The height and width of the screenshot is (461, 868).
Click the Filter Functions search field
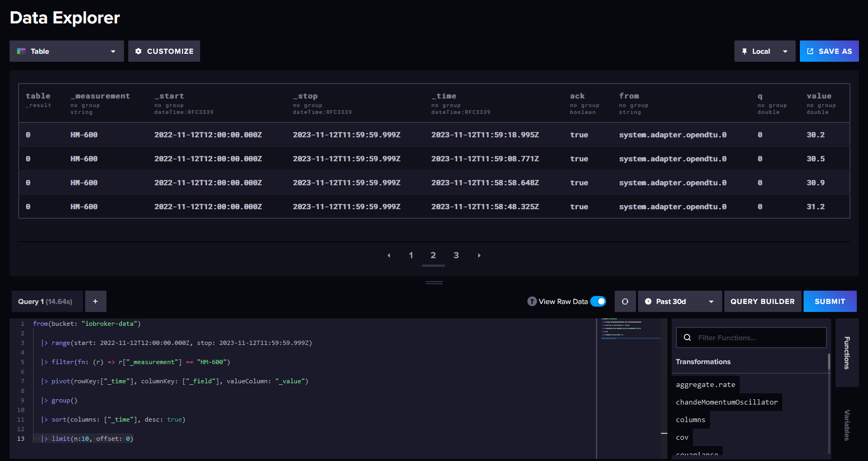coord(751,337)
